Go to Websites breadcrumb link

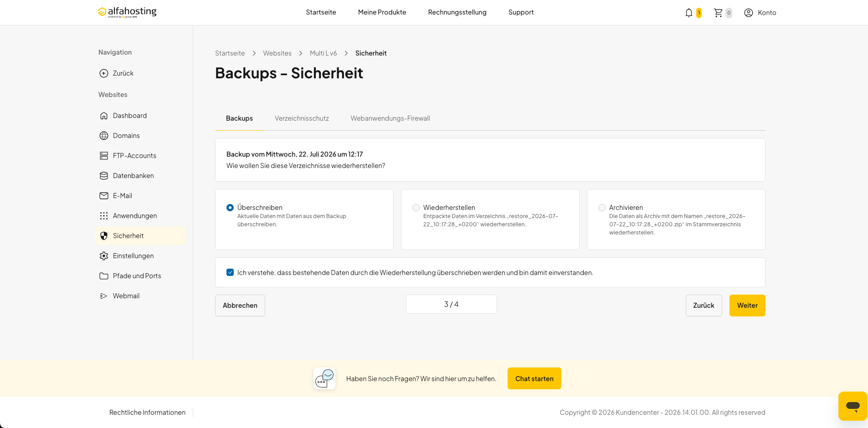[x=277, y=53]
